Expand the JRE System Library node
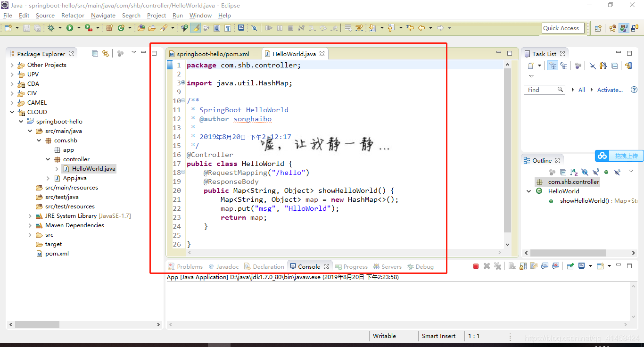Screen dimensions: 644x347 (x=30, y=216)
